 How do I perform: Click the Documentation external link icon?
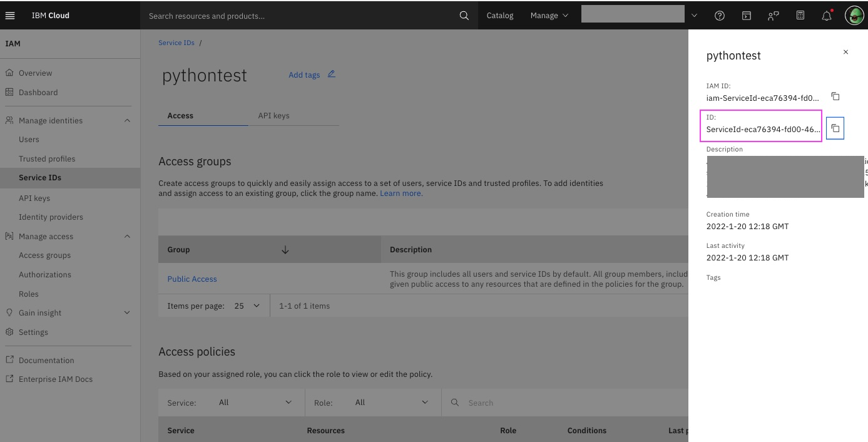click(x=9, y=360)
